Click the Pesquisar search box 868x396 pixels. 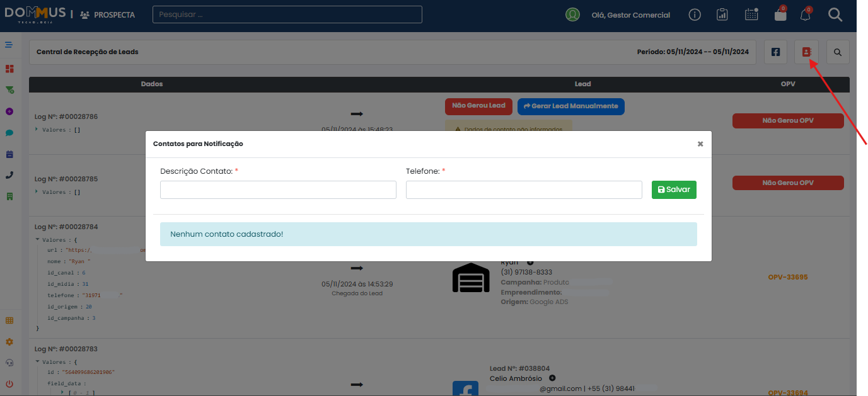coord(287,14)
